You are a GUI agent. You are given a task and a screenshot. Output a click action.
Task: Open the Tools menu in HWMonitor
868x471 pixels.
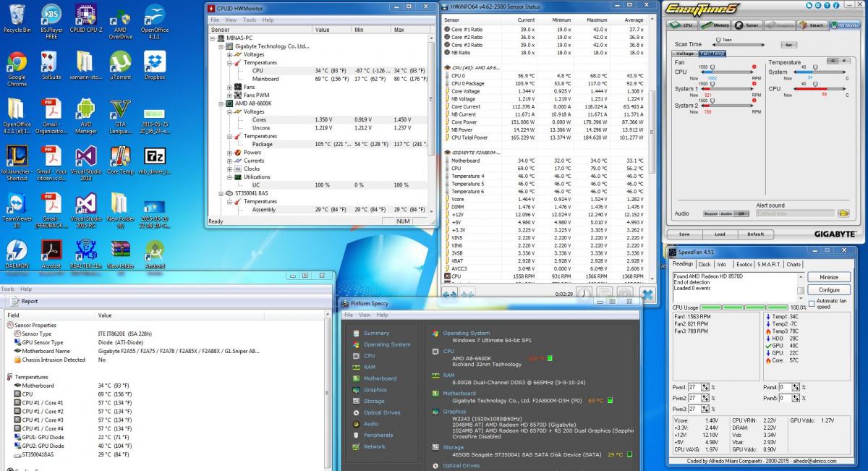(x=250, y=20)
